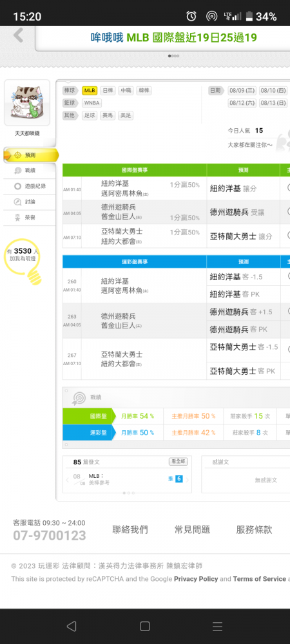Select the 美足 filter
The image size is (290, 644).
coord(126,115)
